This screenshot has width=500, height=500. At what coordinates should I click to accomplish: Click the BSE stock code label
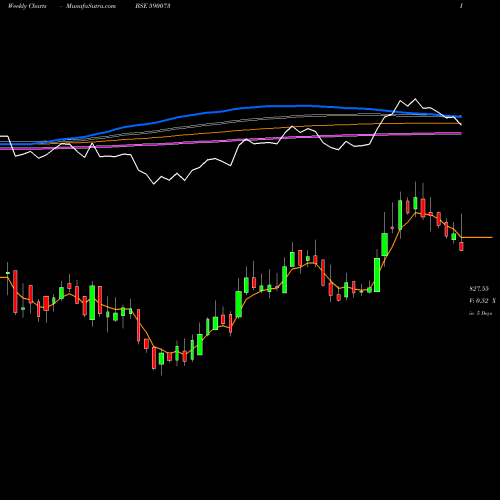click(x=153, y=6)
